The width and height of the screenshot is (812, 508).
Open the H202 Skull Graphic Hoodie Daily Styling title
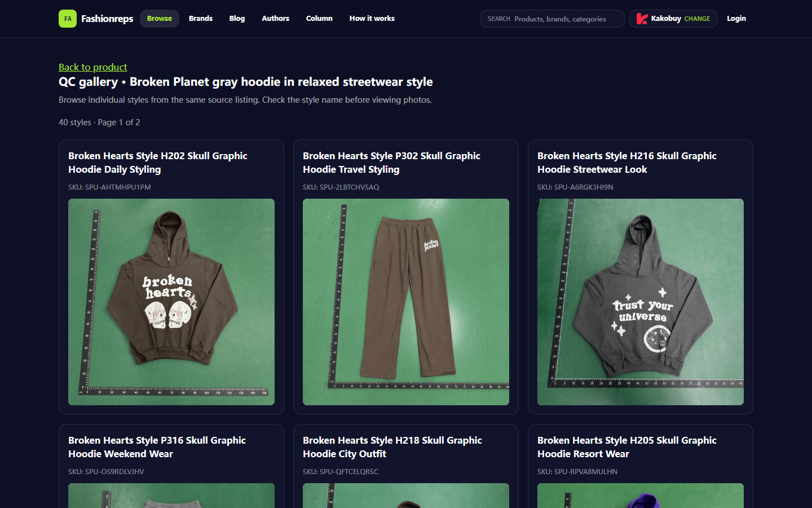point(158,163)
